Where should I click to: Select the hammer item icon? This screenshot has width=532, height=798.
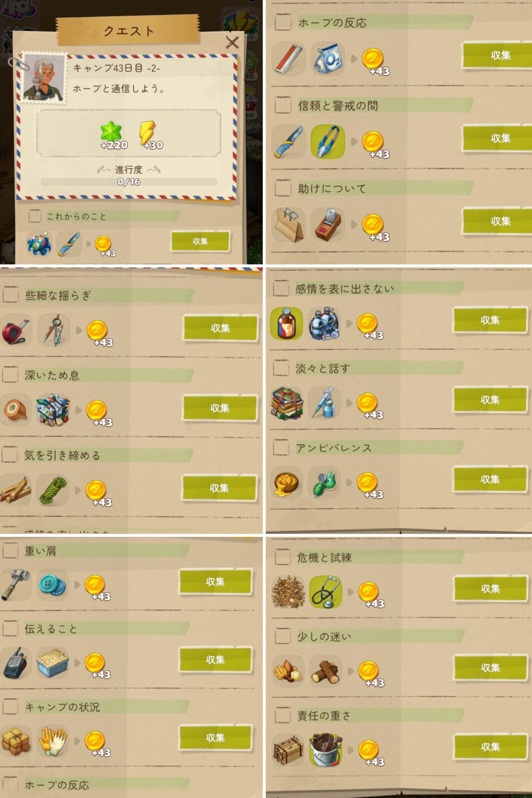(x=15, y=584)
